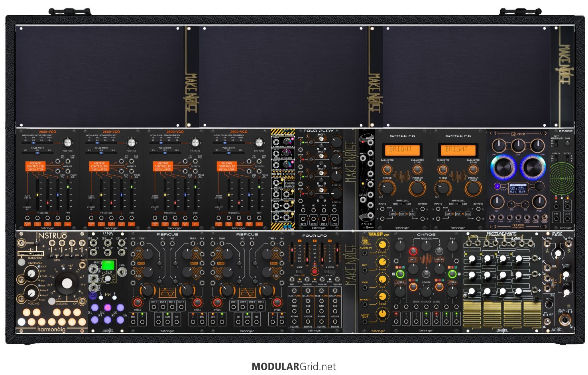The image size is (588, 375).
Task: Turn the OUT knob on Quasar
Action: point(498,201)
